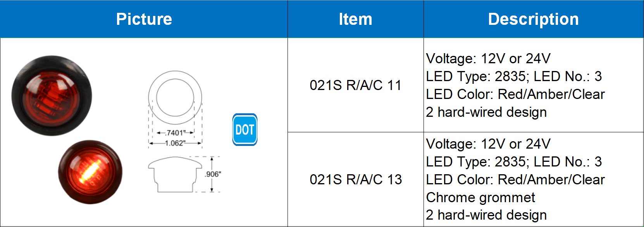Image resolution: width=644 pixels, height=227 pixels.
Task: Click the Voltage line for item 021S R/A/C 11
Action: (x=488, y=59)
